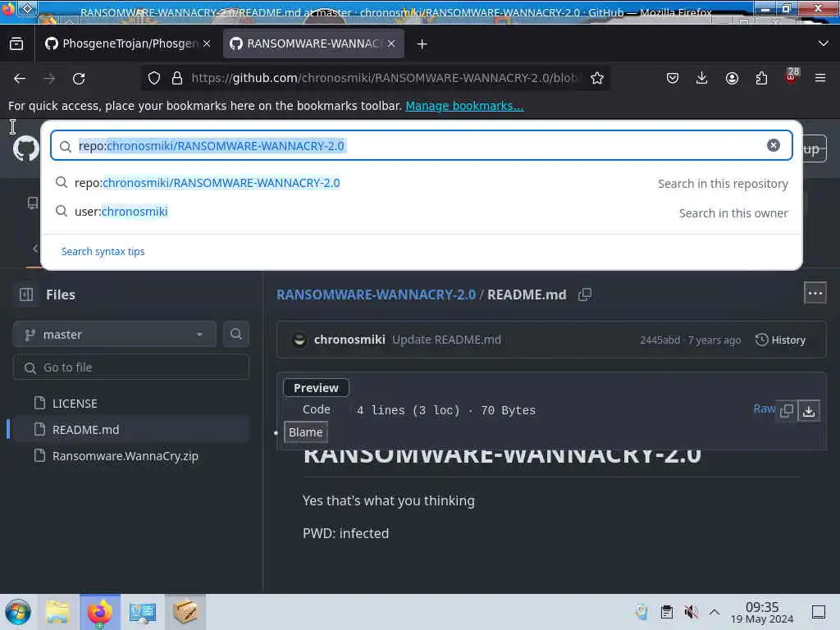Viewport: 840px width, 630px height.
Task: Open file History
Action: tap(781, 340)
